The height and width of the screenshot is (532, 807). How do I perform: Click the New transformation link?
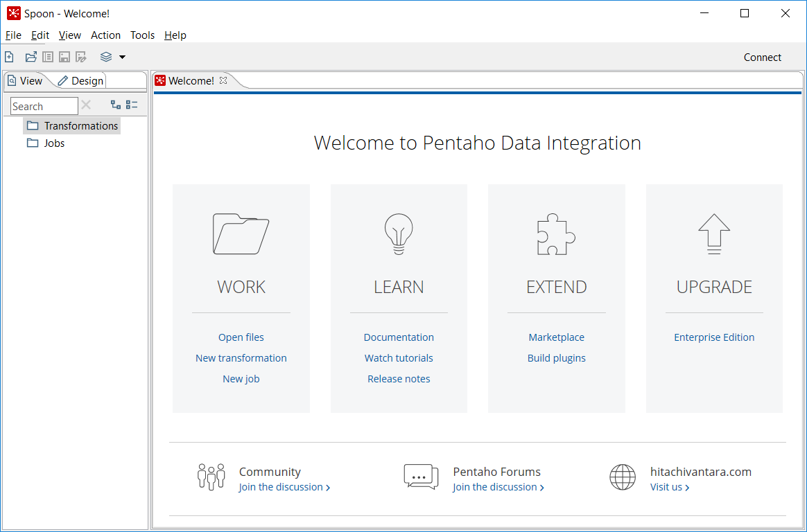pyautogui.click(x=241, y=358)
